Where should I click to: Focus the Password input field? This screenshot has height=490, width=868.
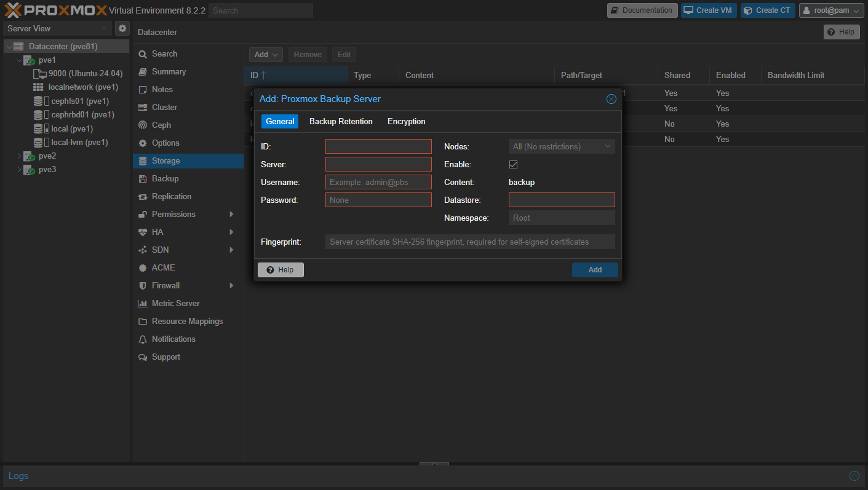pos(378,200)
